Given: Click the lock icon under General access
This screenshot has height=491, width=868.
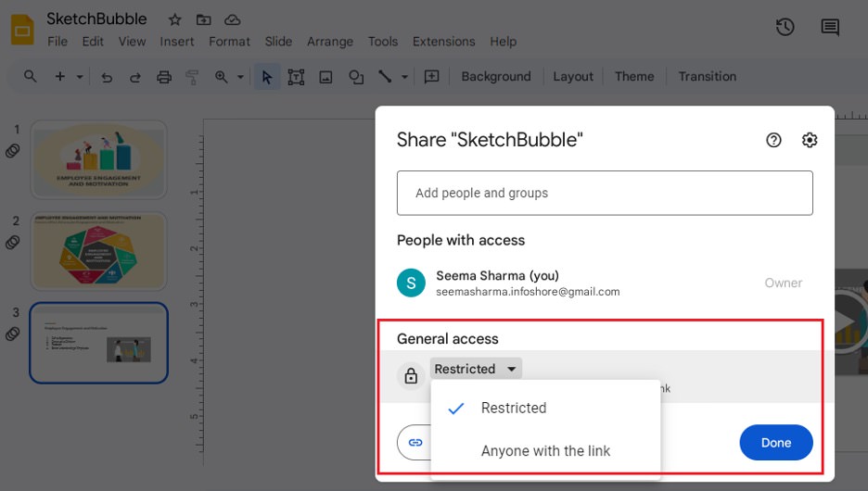Looking at the screenshot, I should tap(411, 376).
